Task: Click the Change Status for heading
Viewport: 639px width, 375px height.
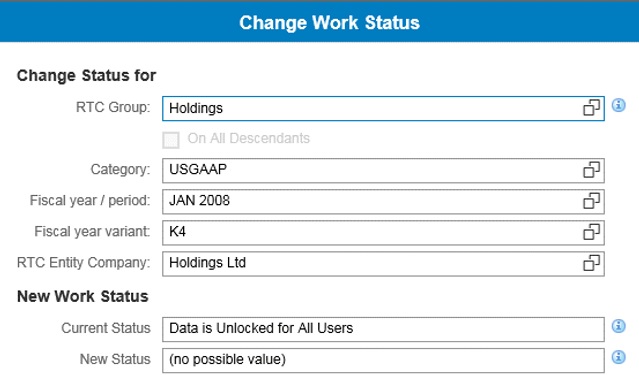Action: (x=86, y=75)
